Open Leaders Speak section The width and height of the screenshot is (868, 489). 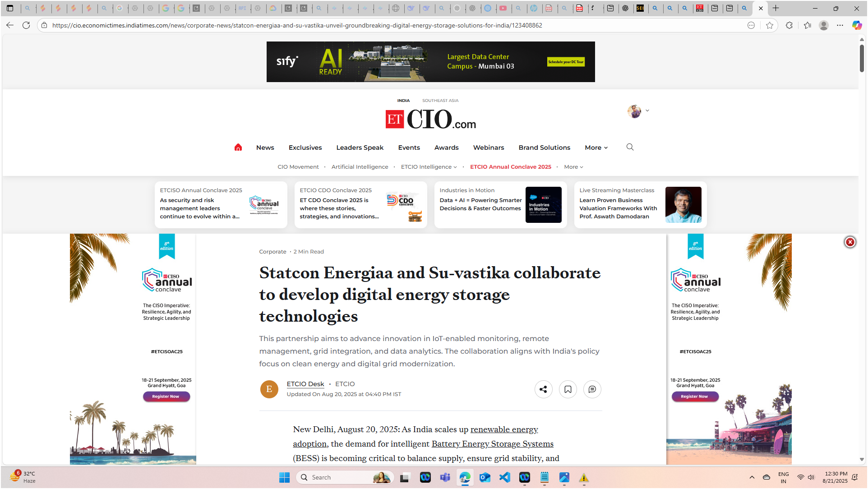(x=360, y=148)
